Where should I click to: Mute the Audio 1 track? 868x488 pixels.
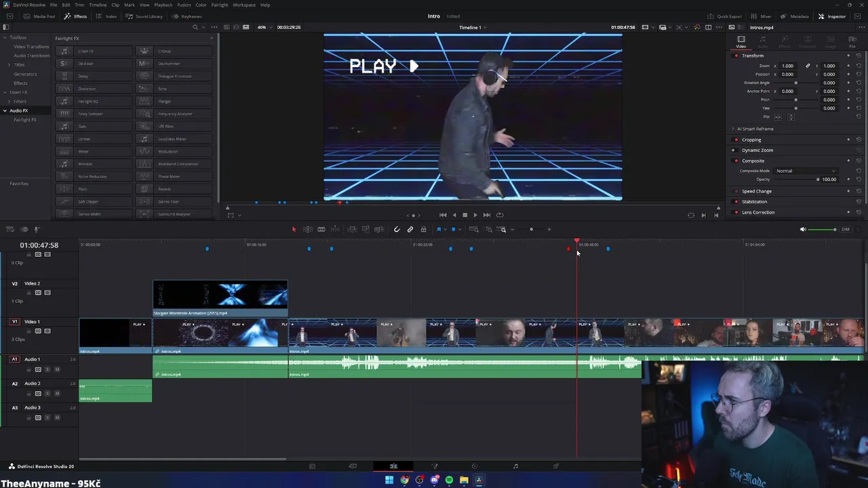[x=57, y=369]
